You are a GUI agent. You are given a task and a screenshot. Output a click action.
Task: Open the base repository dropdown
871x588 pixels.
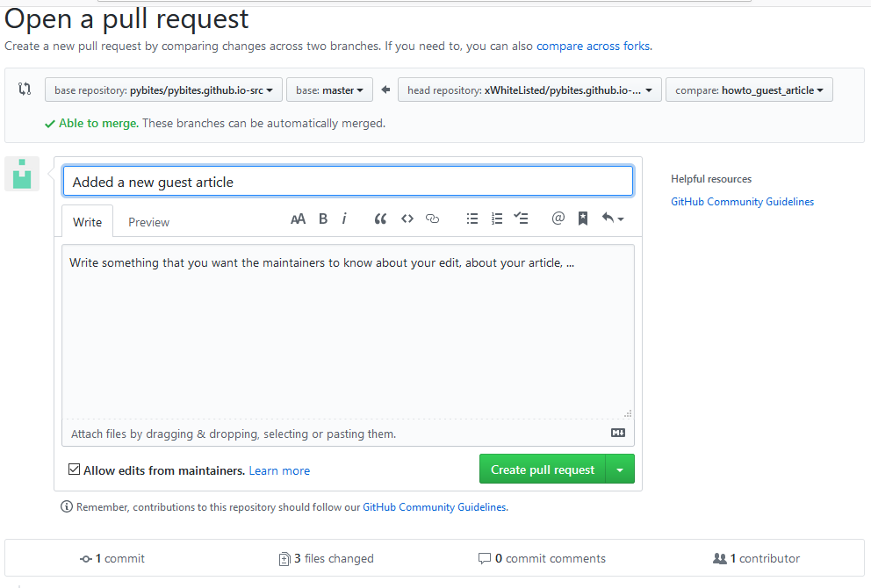tap(163, 89)
